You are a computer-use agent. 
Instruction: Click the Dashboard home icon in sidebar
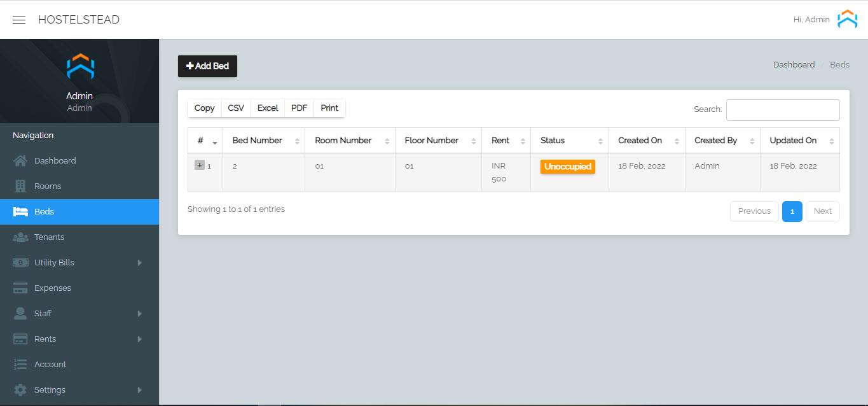tap(20, 161)
